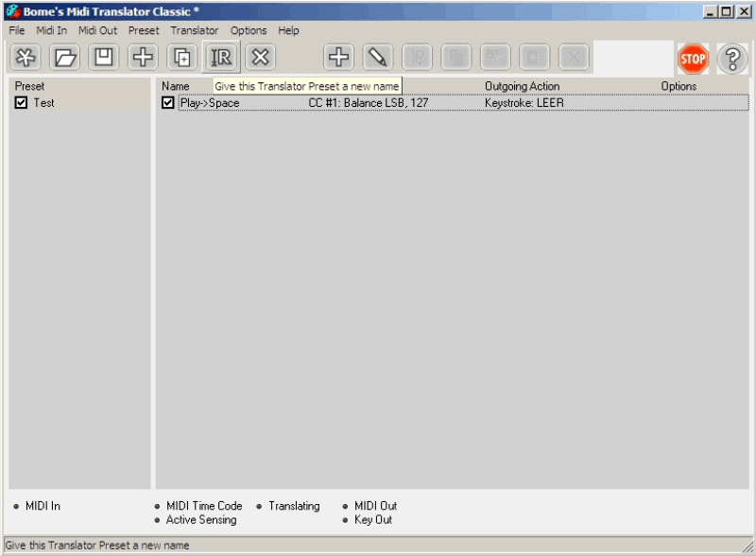Image resolution: width=756 pixels, height=556 pixels.
Task: Save using the floppy disk icon
Action: tap(104, 58)
